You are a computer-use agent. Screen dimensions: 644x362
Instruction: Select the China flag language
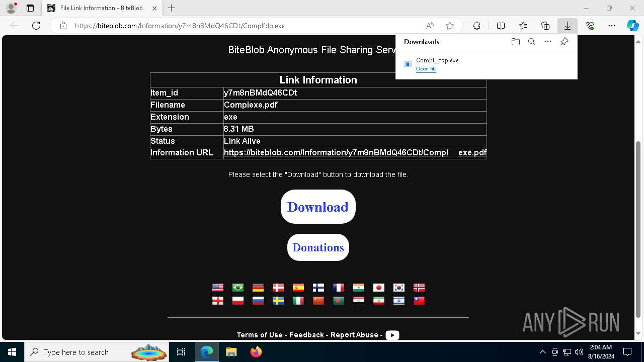[x=318, y=301]
